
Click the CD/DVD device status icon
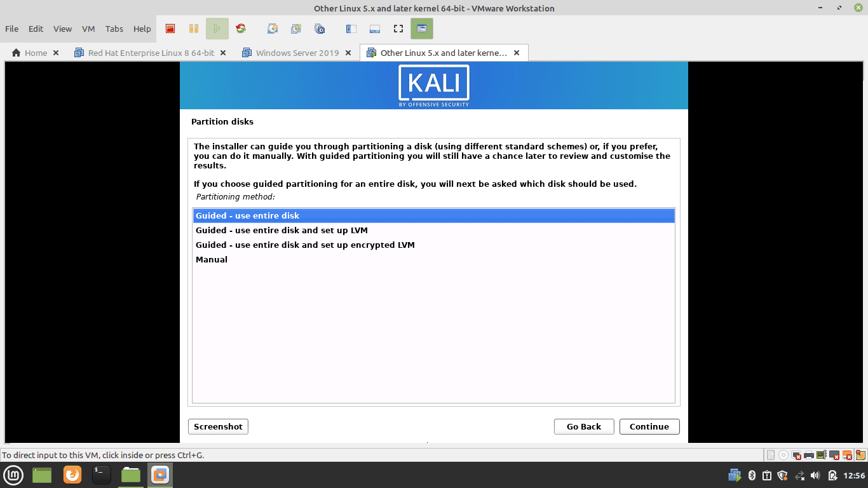[x=783, y=455]
